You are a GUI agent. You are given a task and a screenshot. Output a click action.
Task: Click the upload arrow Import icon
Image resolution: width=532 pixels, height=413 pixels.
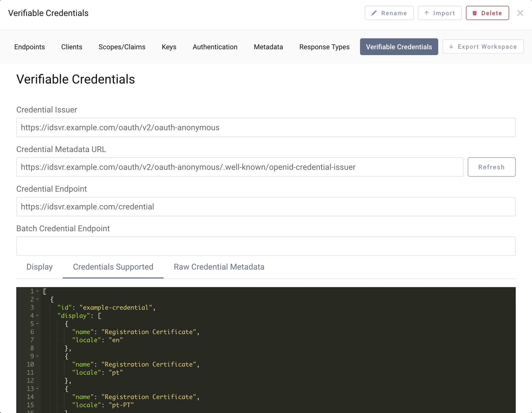tap(427, 13)
